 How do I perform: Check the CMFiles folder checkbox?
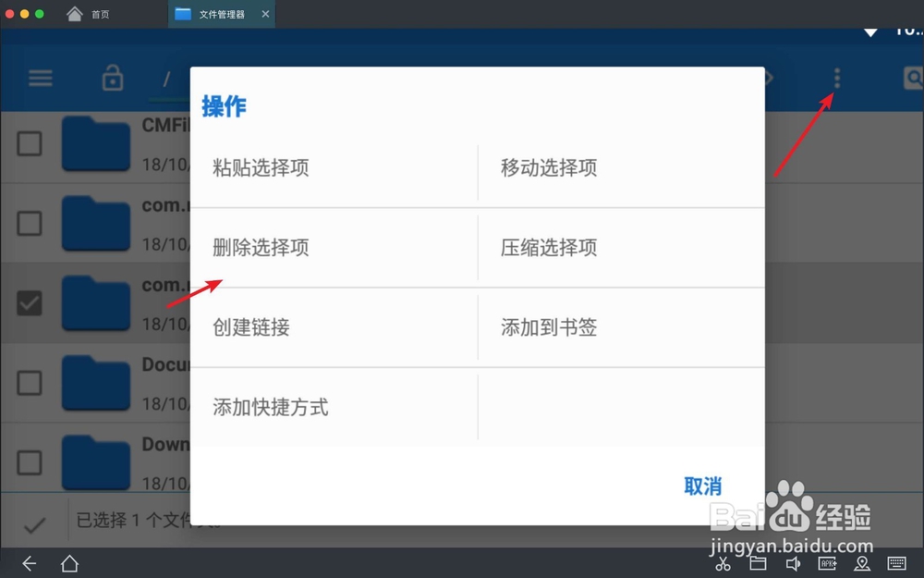pos(29,144)
